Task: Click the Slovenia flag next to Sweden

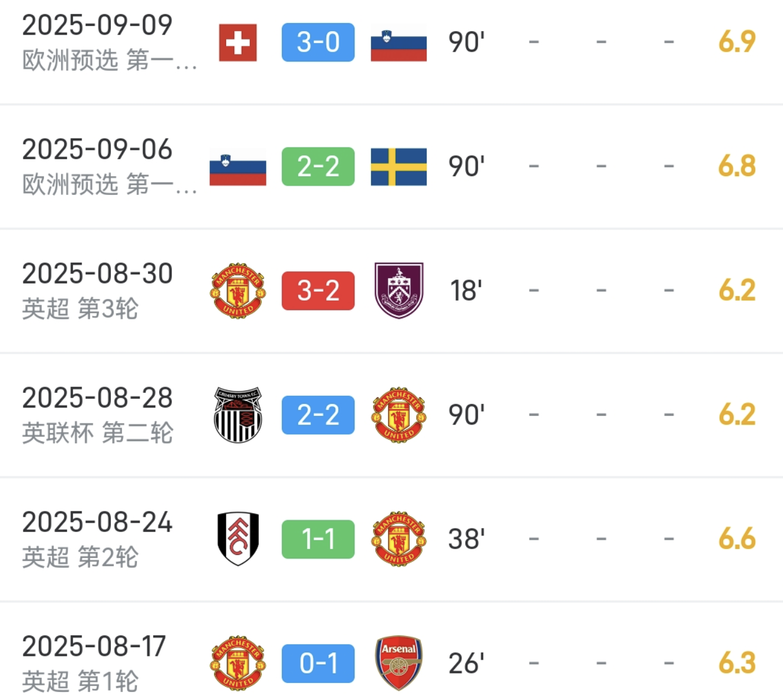Action: [237, 166]
